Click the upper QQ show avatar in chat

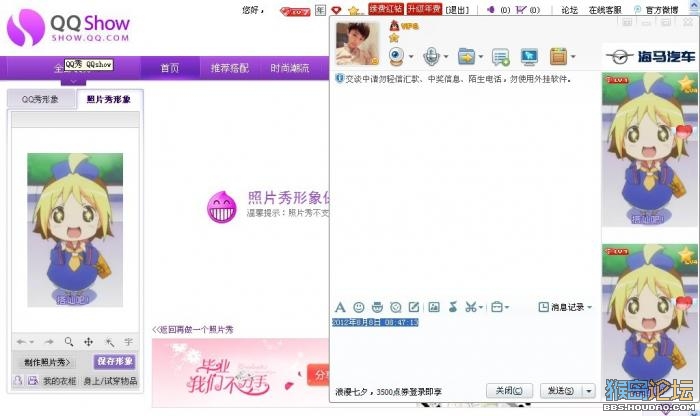tap(650, 150)
